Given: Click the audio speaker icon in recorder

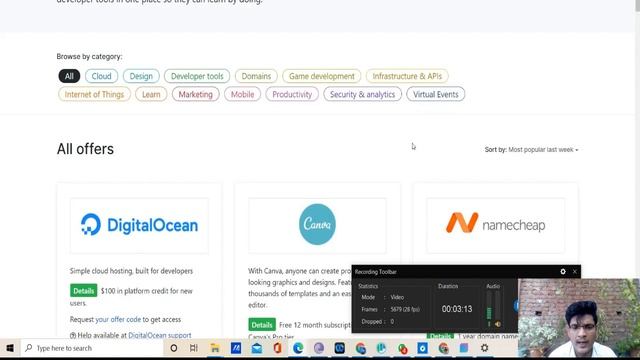Looking at the screenshot, I should pos(498,324).
